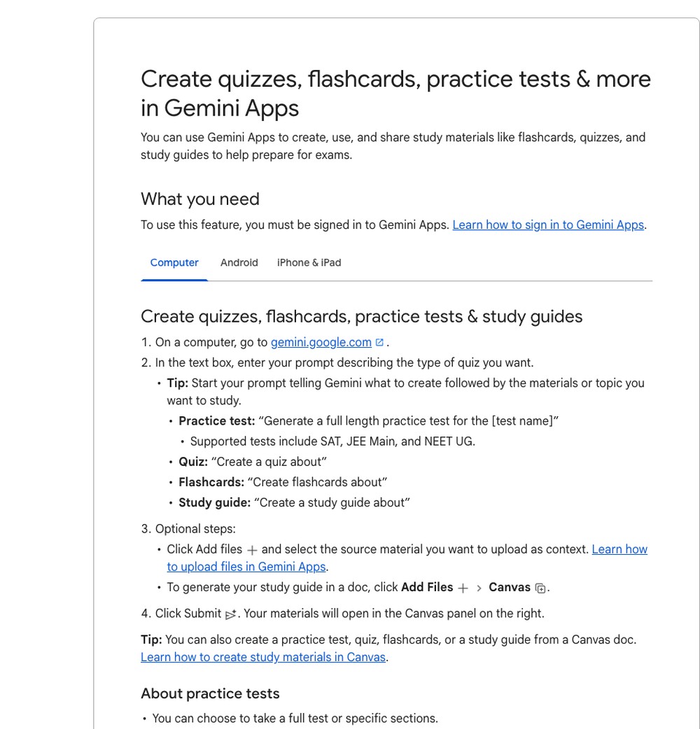700x729 pixels.
Task: Switch to the iPhone & iPad tab
Action: (x=309, y=262)
